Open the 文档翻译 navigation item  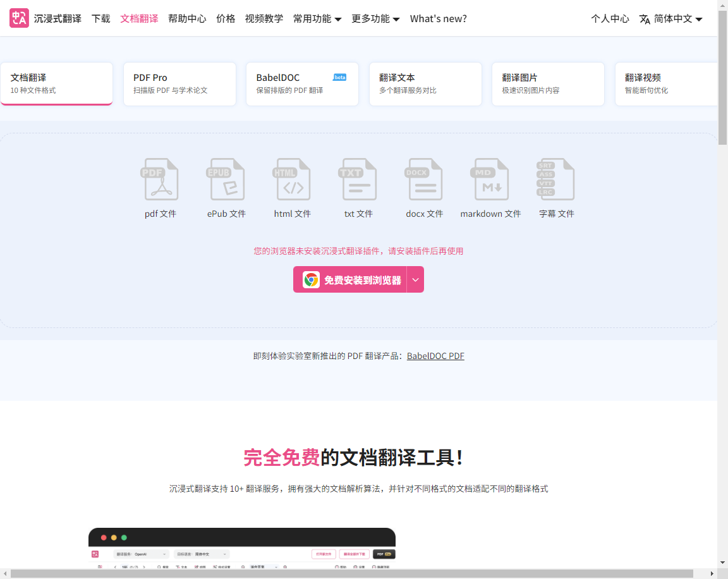(x=139, y=18)
